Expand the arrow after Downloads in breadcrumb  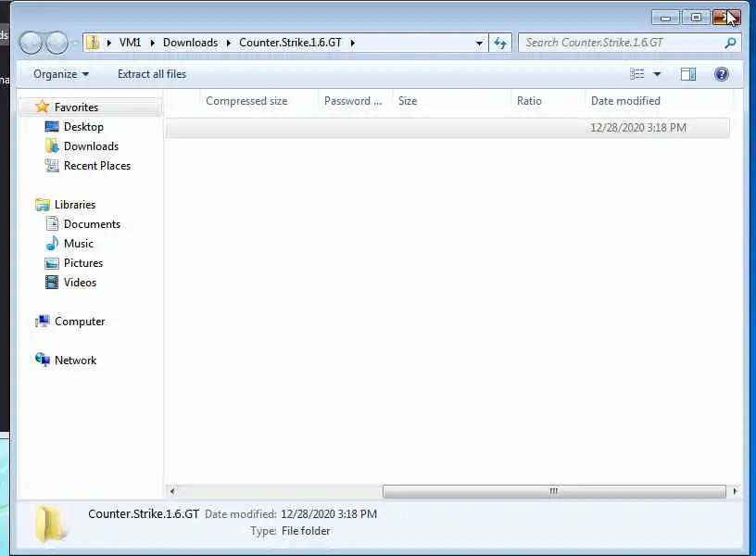coord(229,43)
